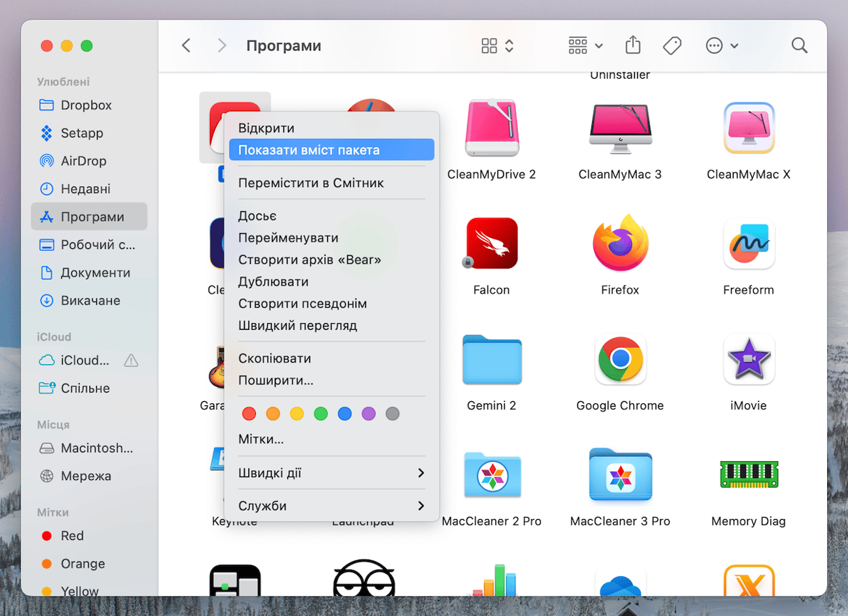Open Macintosh HD in the sidebar
The image size is (848, 616).
click(89, 449)
